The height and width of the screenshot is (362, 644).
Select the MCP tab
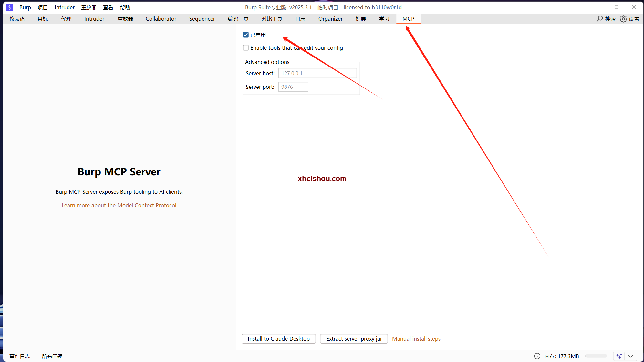pyautogui.click(x=409, y=19)
